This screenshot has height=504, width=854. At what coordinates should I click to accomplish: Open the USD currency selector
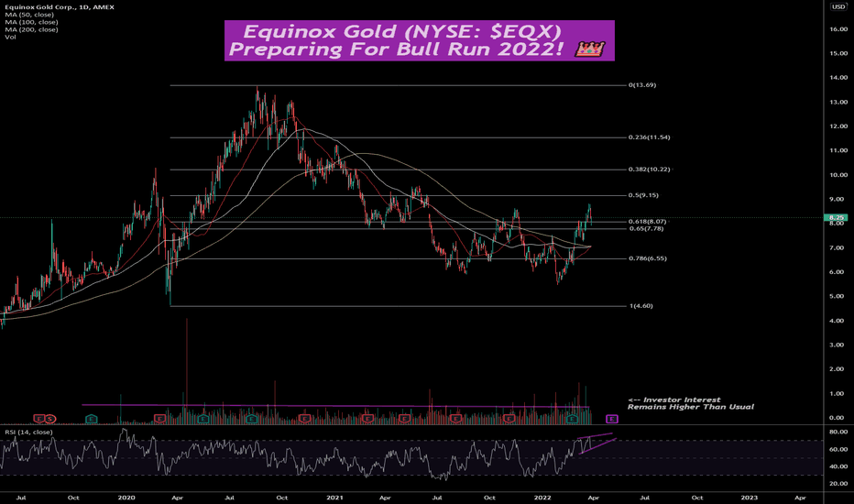pos(838,6)
